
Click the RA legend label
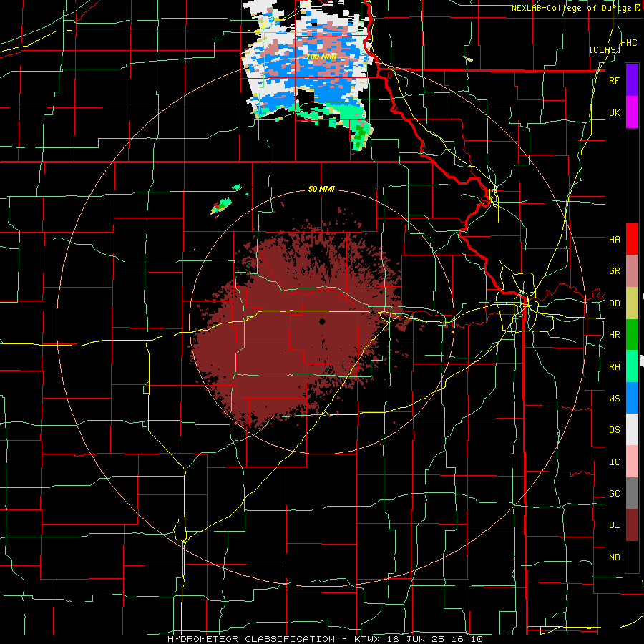point(614,366)
